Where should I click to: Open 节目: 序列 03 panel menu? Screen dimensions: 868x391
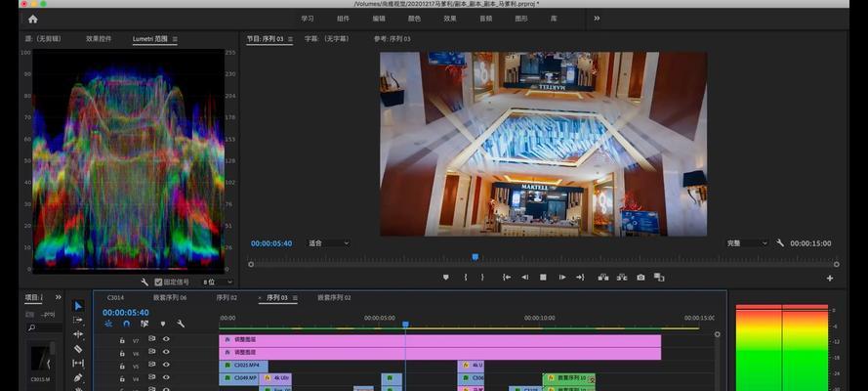pos(290,39)
